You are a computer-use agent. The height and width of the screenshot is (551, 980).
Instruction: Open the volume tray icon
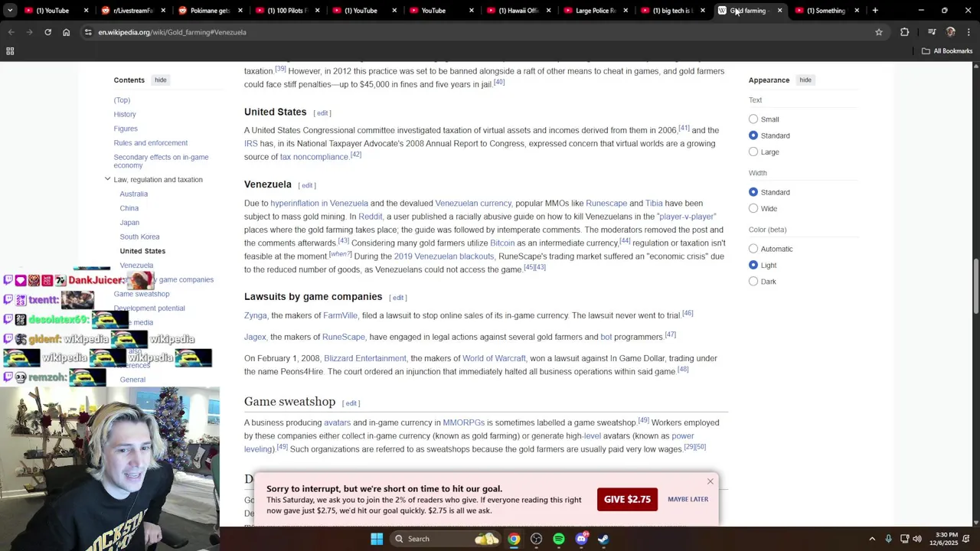[x=917, y=539]
